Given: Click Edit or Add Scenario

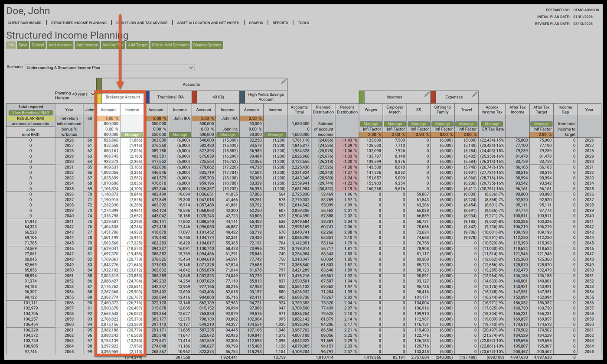Looking at the screenshot, I should click(x=170, y=45).
